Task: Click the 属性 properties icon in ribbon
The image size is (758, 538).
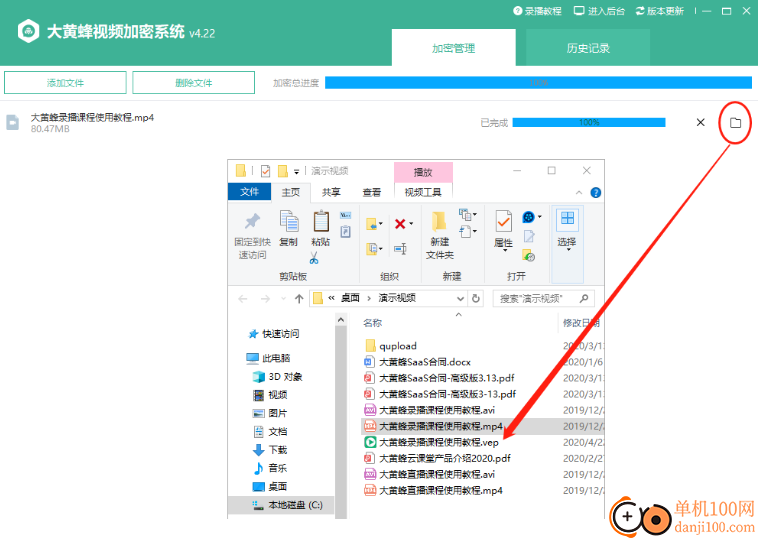Action: point(504,222)
